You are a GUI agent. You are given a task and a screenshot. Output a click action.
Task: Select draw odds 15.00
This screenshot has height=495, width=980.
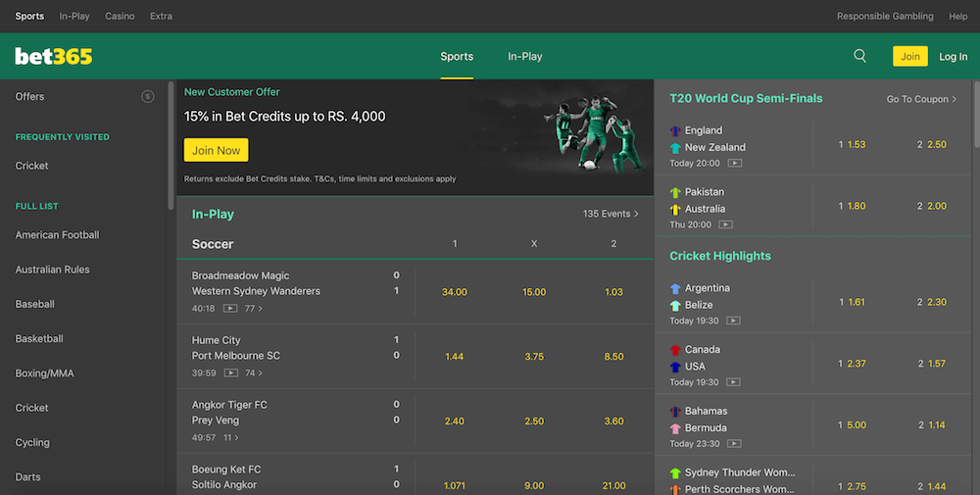tap(534, 292)
